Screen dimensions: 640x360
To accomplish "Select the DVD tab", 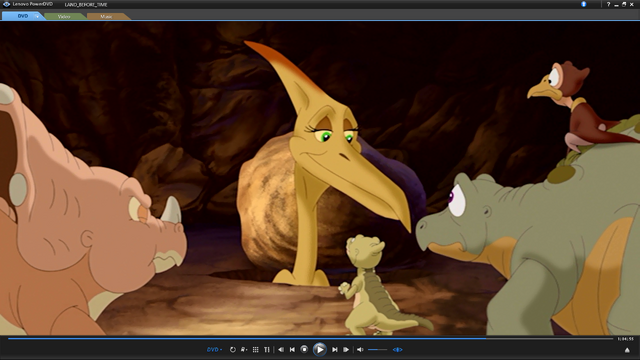I will point(23,16).
